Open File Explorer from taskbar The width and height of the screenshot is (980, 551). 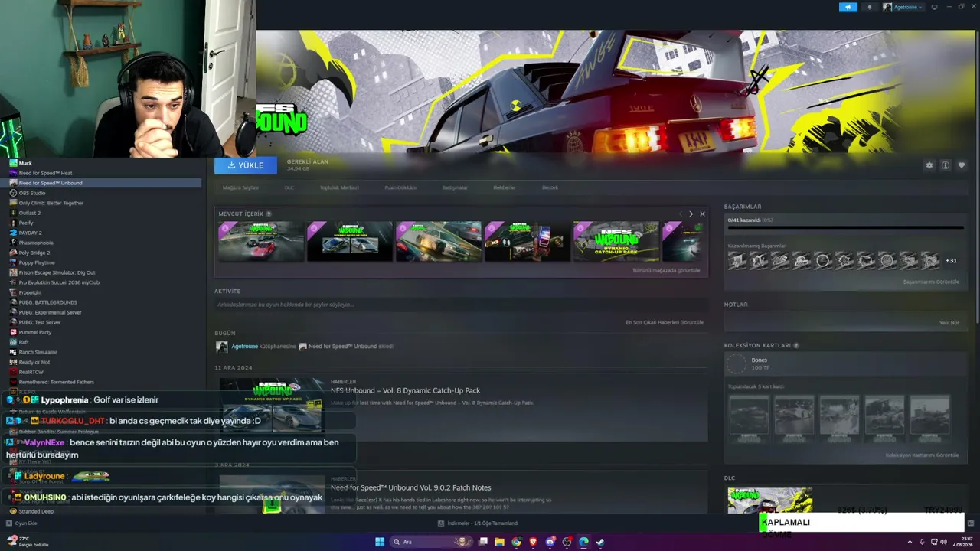point(499,542)
